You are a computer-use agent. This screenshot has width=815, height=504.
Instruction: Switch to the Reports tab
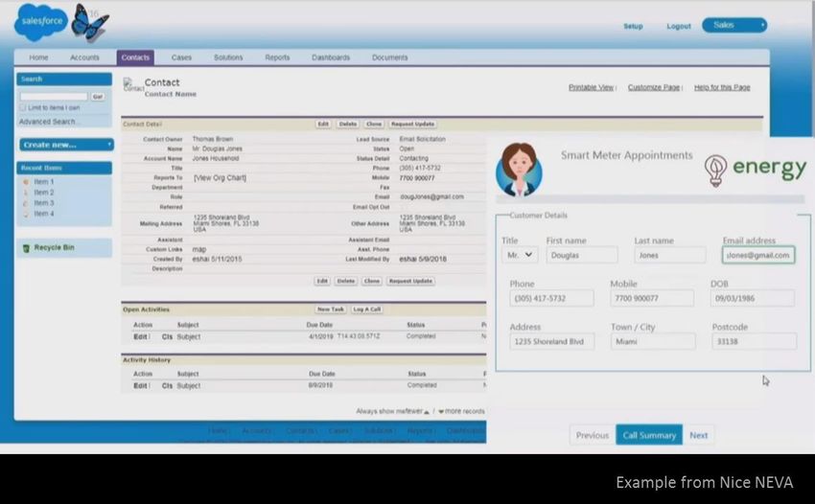click(277, 57)
